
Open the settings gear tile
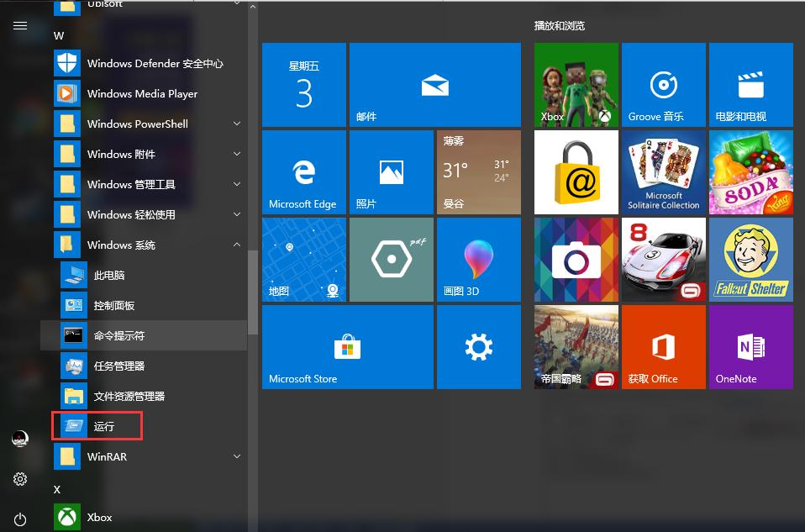478,346
